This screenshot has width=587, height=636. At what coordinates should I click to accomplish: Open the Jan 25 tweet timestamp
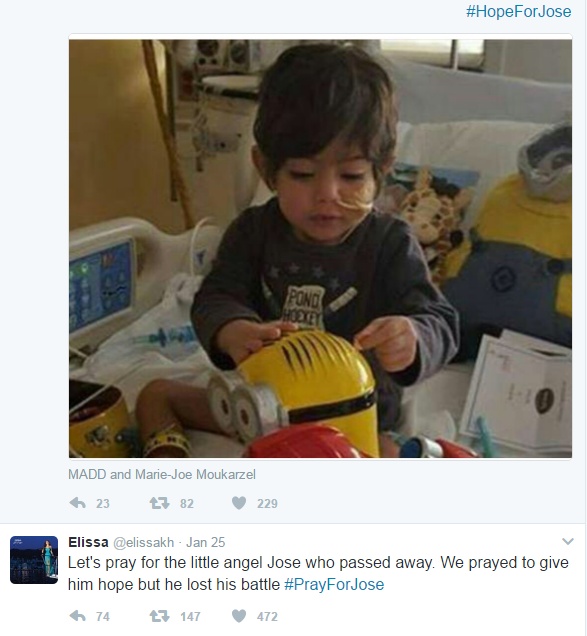205,542
